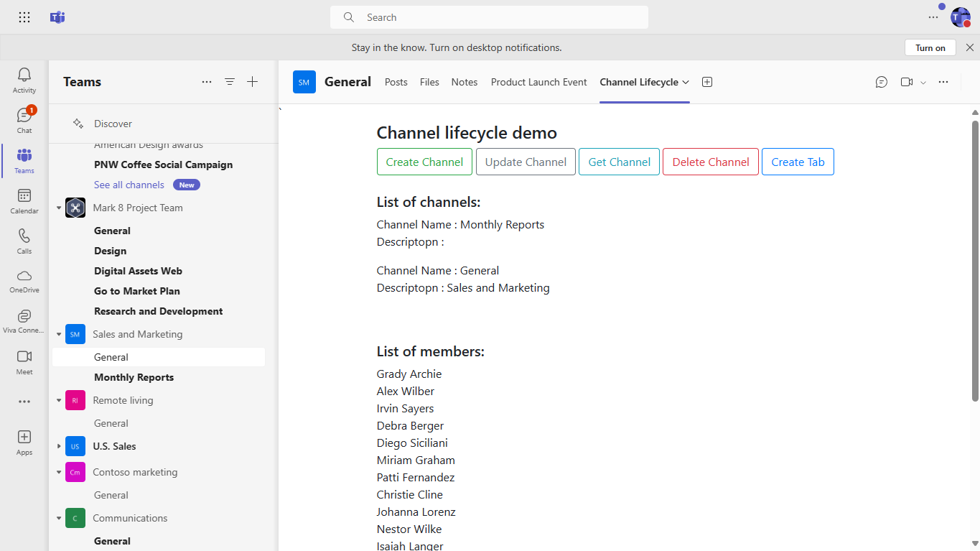Click the Mark 8 Project Team avatar

(x=75, y=208)
